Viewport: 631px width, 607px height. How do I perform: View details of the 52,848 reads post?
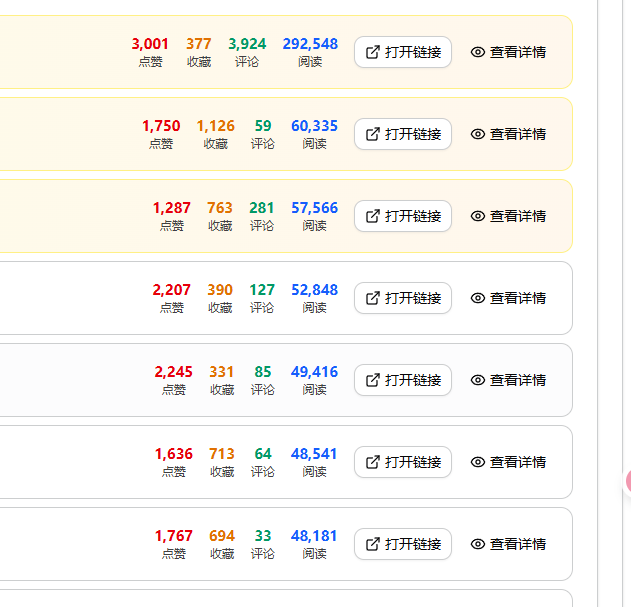(508, 298)
